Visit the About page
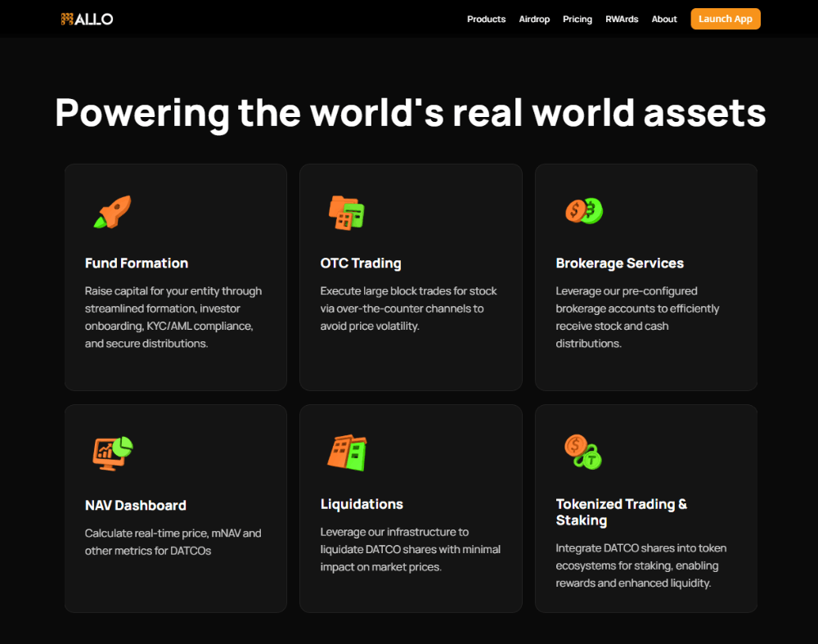The image size is (818, 644). pyautogui.click(x=663, y=19)
